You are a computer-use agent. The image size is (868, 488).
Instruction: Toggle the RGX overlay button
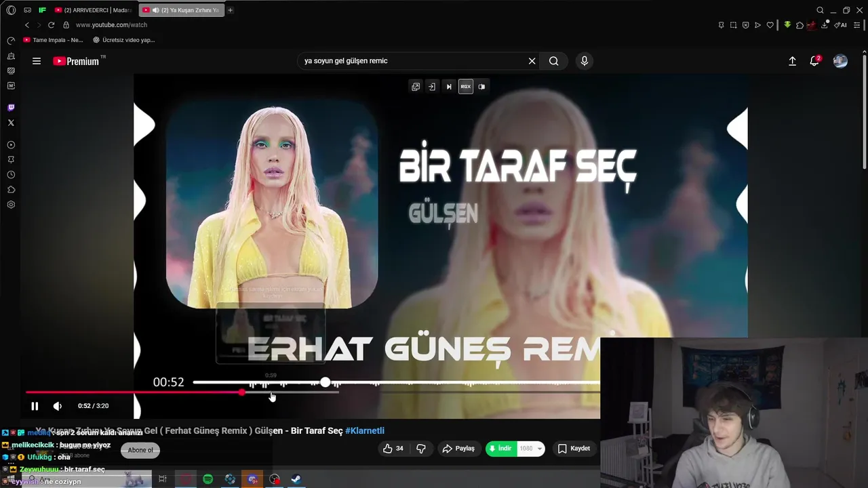coord(466,87)
